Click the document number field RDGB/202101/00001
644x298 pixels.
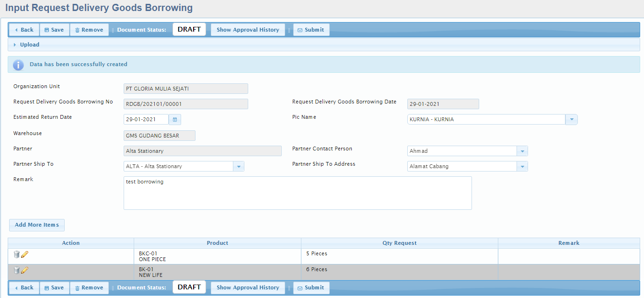point(186,104)
